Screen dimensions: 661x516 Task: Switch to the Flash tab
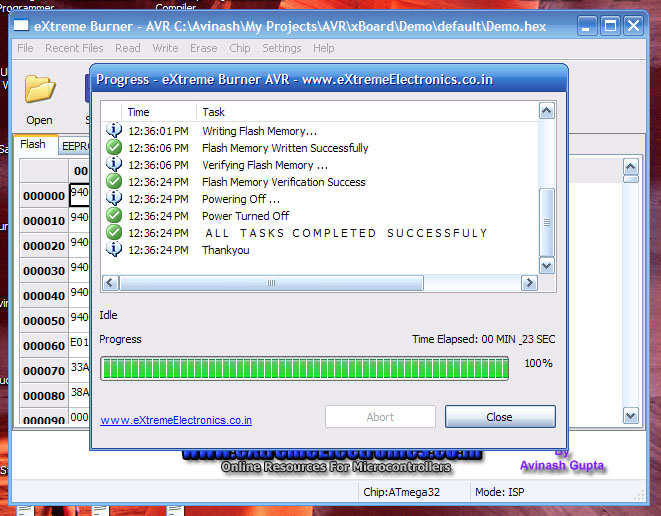pyautogui.click(x=33, y=145)
